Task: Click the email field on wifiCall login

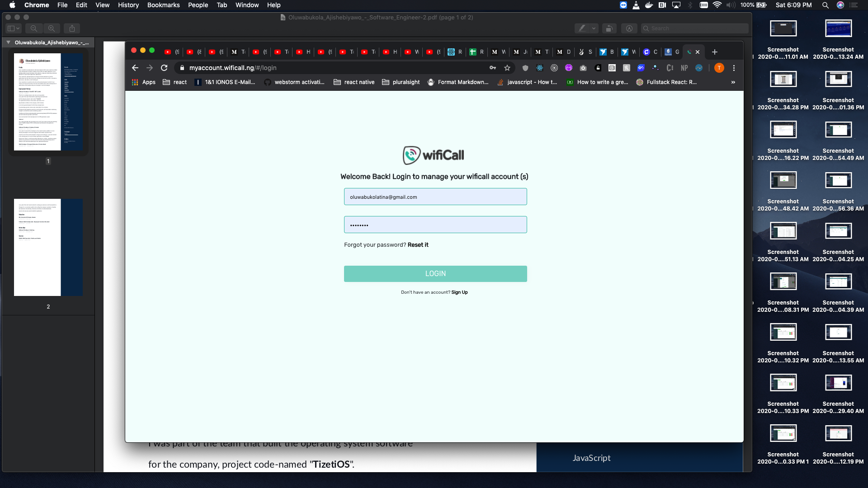Action: click(435, 197)
